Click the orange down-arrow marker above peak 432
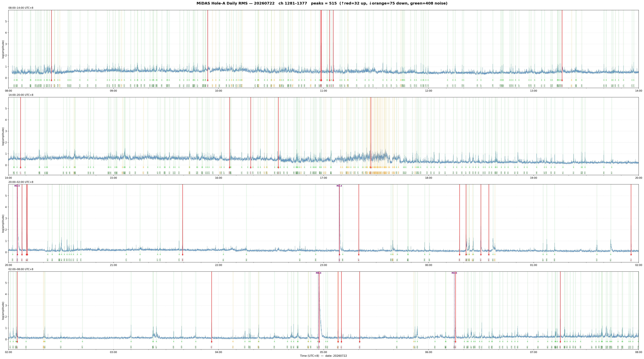644x359 pixels. [x=233, y=341]
